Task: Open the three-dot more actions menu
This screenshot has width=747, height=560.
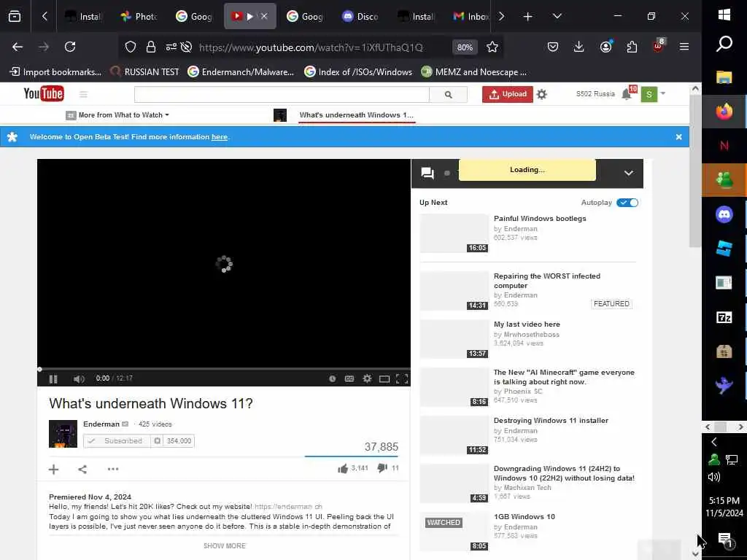Action: (x=113, y=469)
